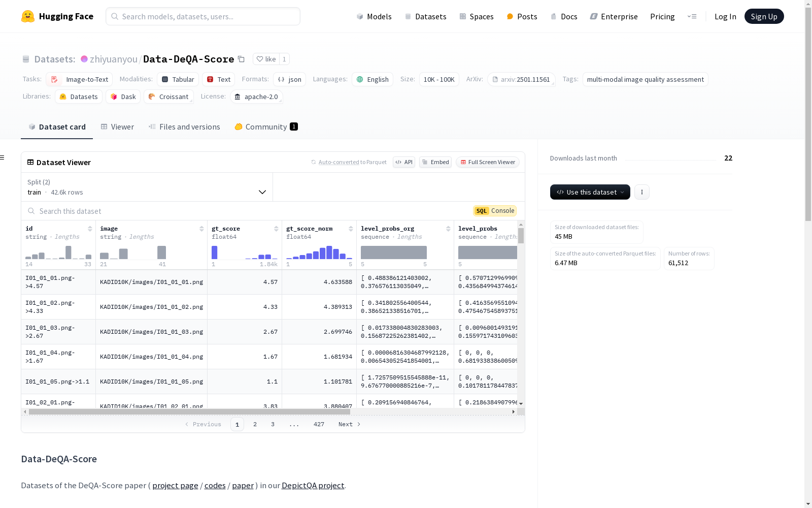Image resolution: width=812 pixels, height=508 pixels.
Task: Click the Dask library tag
Action: [x=123, y=97]
